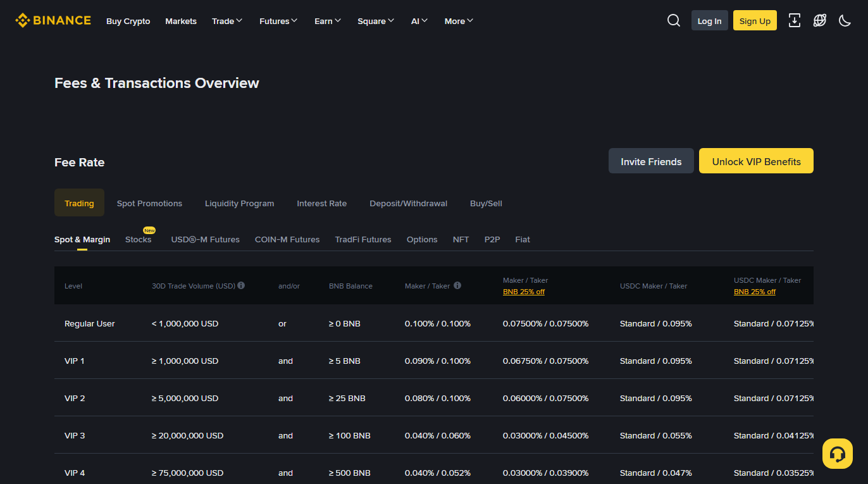This screenshot has width=868, height=484.
Task: Click the Sign Up button
Action: (755, 20)
